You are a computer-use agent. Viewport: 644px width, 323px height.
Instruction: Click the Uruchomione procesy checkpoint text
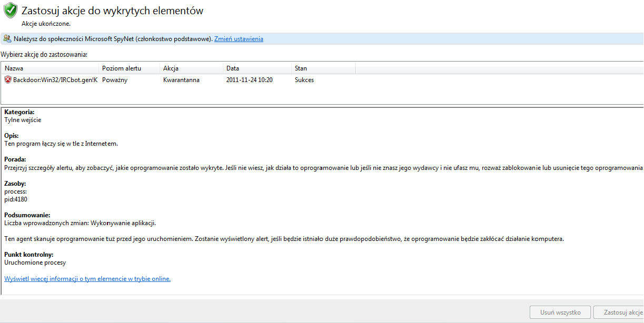[x=35, y=262]
